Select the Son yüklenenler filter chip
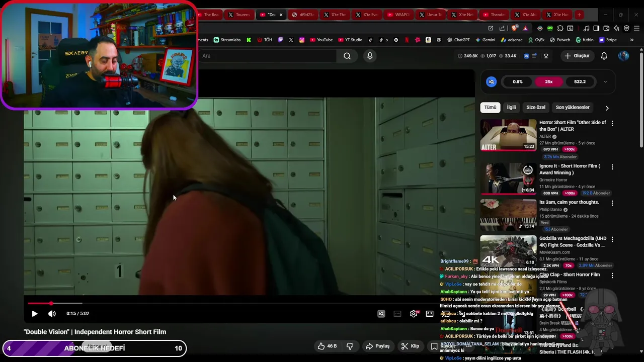 coord(573,107)
